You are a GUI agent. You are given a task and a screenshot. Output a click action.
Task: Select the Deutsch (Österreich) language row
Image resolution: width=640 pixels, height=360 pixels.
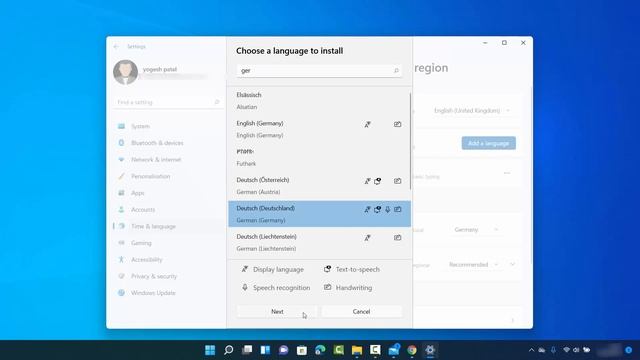click(x=319, y=186)
